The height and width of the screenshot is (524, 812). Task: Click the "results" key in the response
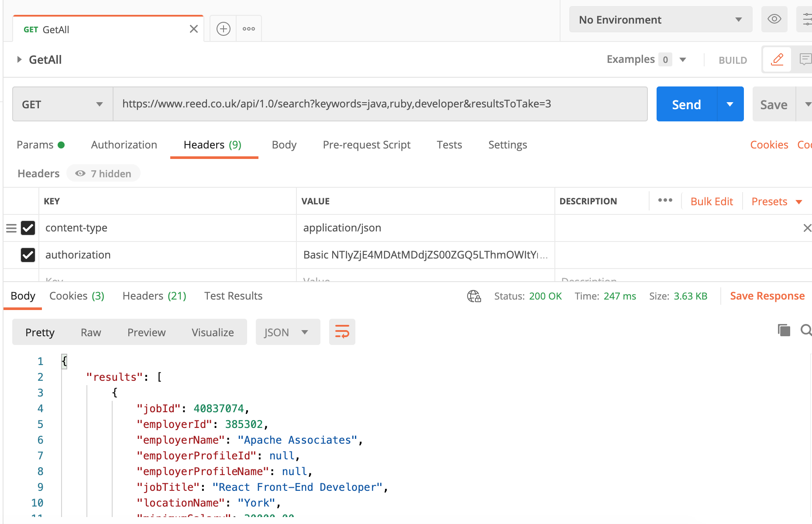click(x=115, y=377)
